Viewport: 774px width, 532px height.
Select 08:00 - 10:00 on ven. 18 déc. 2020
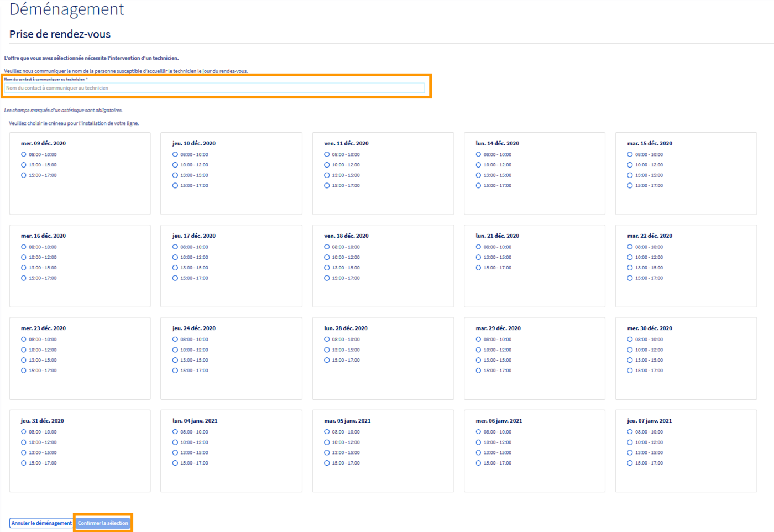point(327,247)
